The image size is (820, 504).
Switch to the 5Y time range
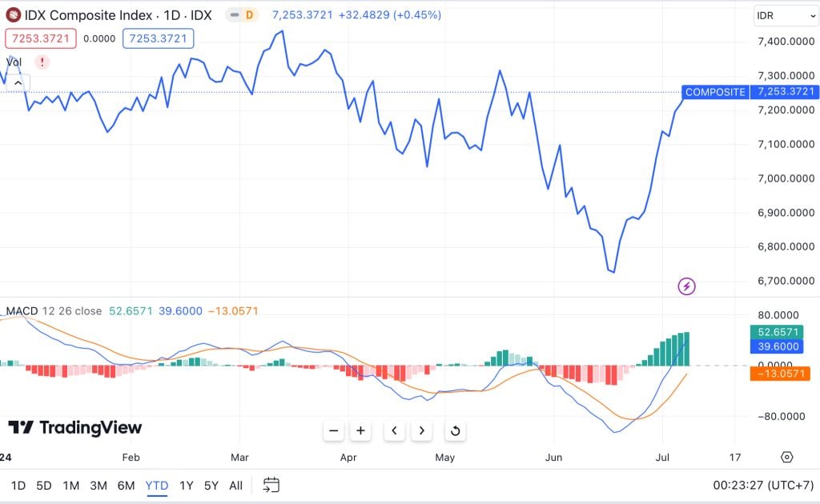[211, 485]
